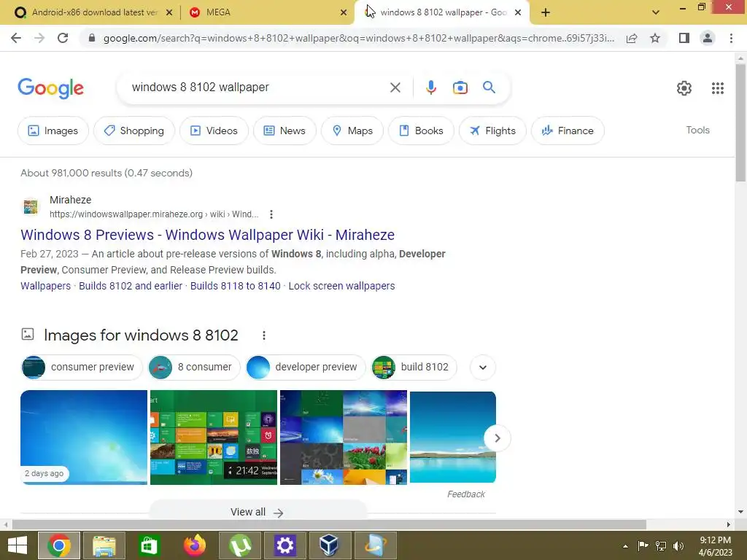Viewport: 747px width, 560px height.
Task: Start voice search with microphone icon
Action: click(x=430, y=87)
